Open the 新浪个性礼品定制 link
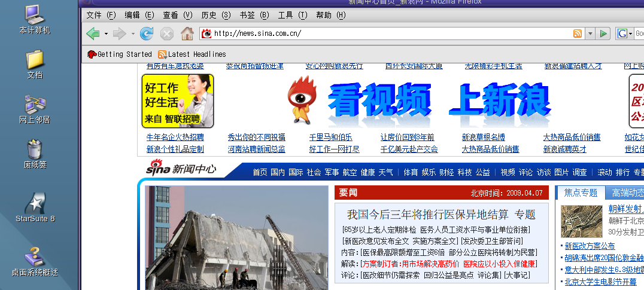 [x=175, y=149]
